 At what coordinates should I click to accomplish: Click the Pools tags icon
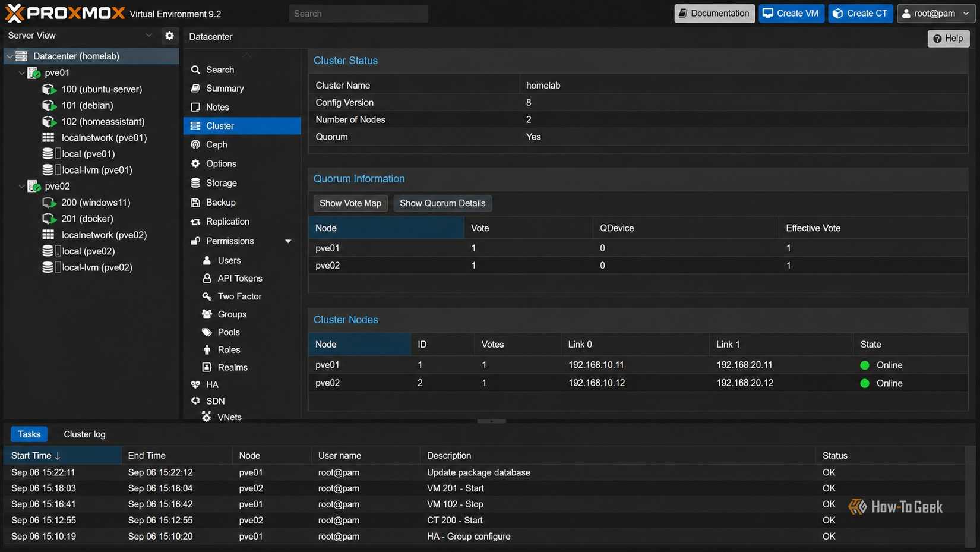click(x=207, y=332)
